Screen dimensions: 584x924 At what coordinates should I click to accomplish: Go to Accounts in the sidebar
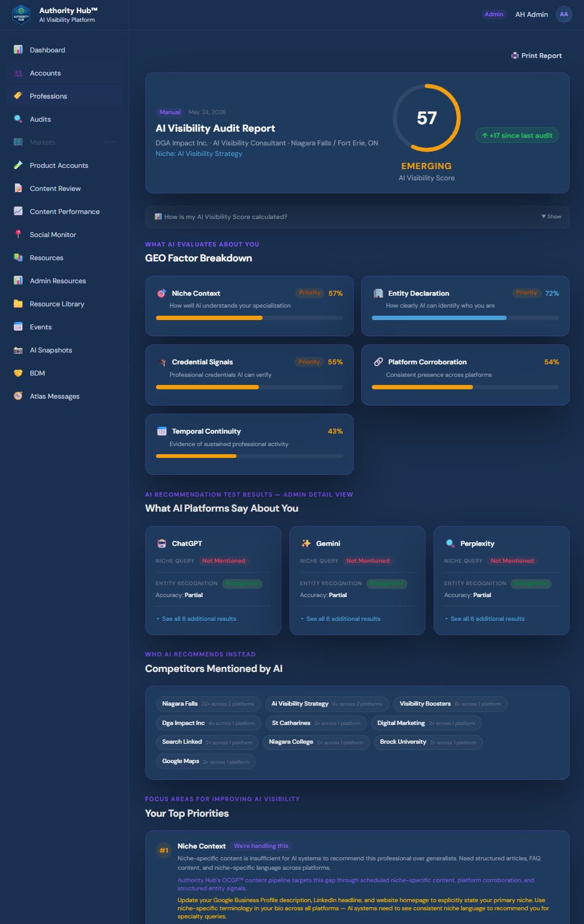64,73
